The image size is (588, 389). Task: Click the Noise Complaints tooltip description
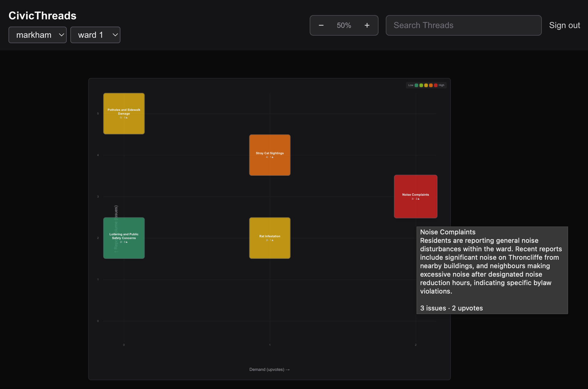(491, 266)
